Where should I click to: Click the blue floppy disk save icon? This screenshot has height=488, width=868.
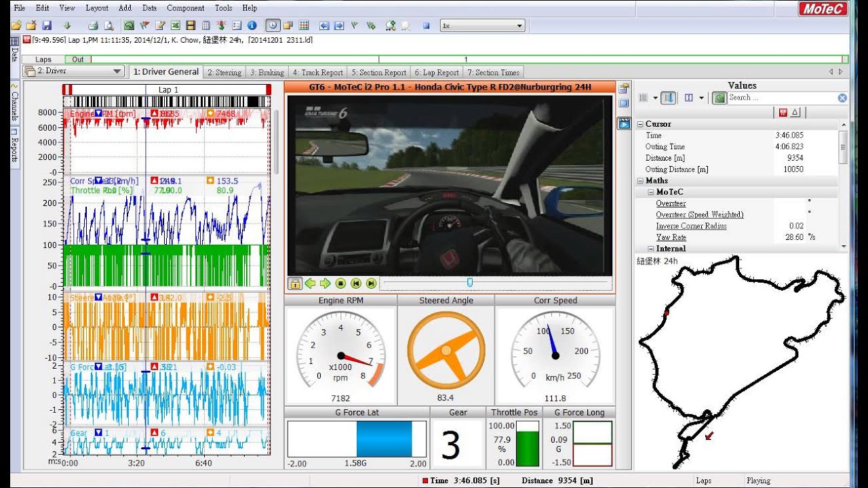point(47,26)
